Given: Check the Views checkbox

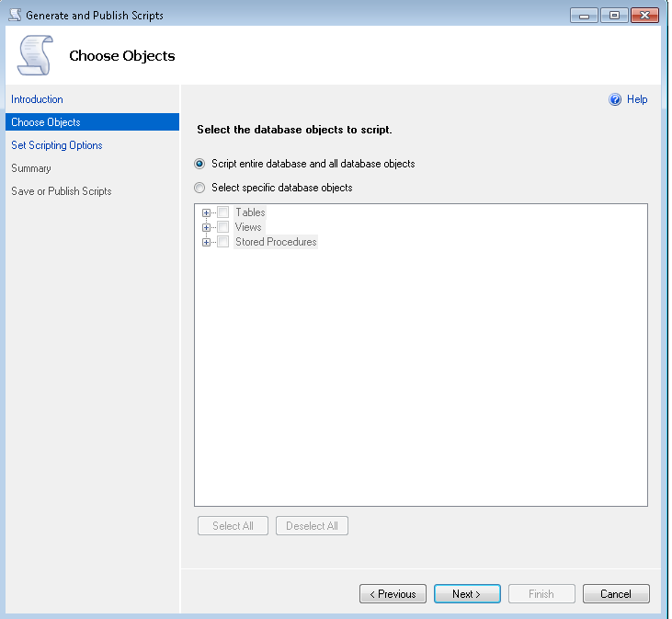Looking at the screenshot, I should coord(222,227).
